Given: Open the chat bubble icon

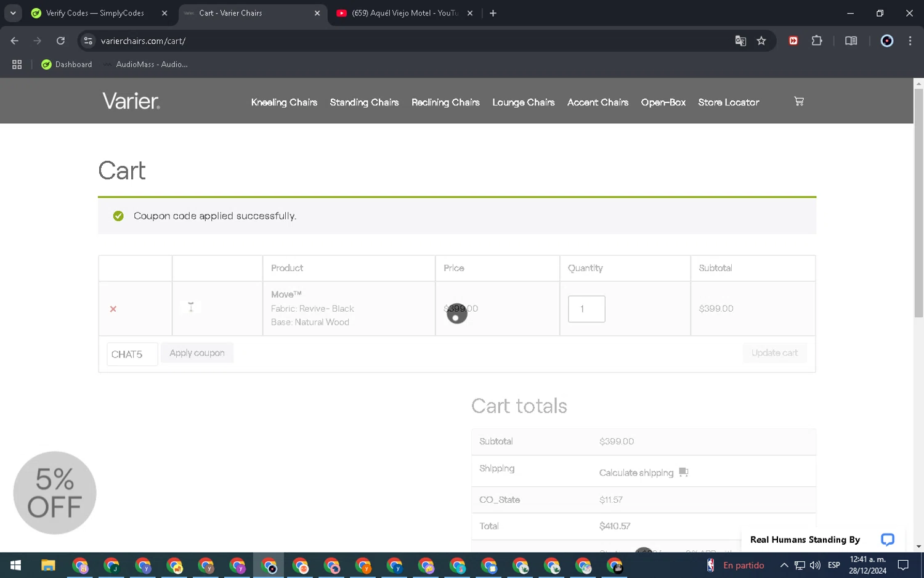Looking at the screenshot, I should click(x=887, y=540).
